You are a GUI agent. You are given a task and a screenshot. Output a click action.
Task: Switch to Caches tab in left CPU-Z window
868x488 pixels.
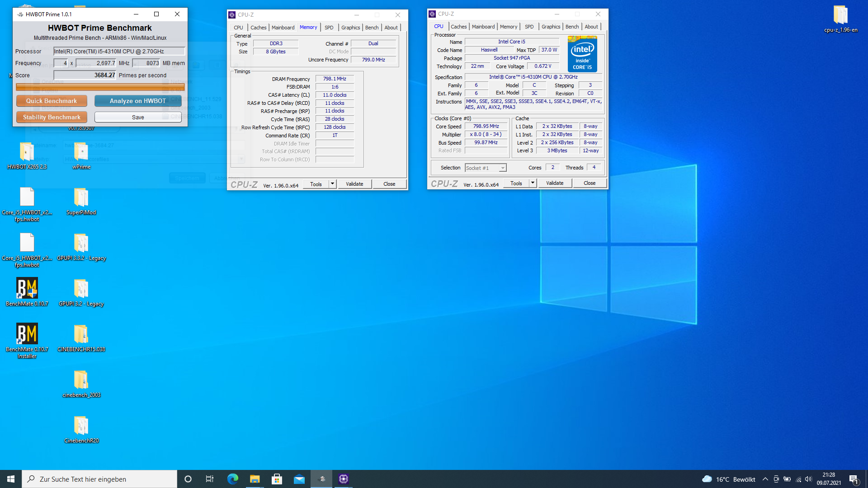coord(258,28)
